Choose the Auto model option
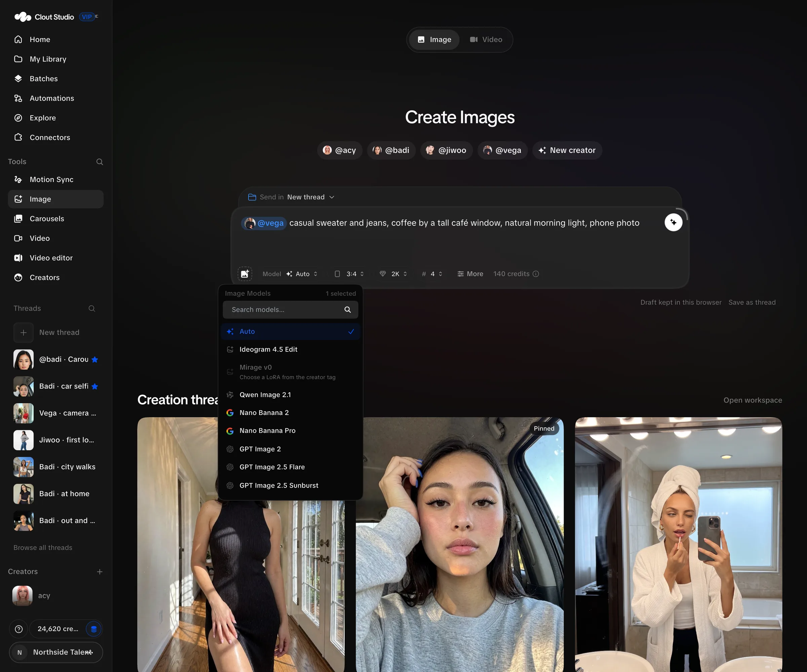Viewport: 807px width, 672px height. (291, 331)
